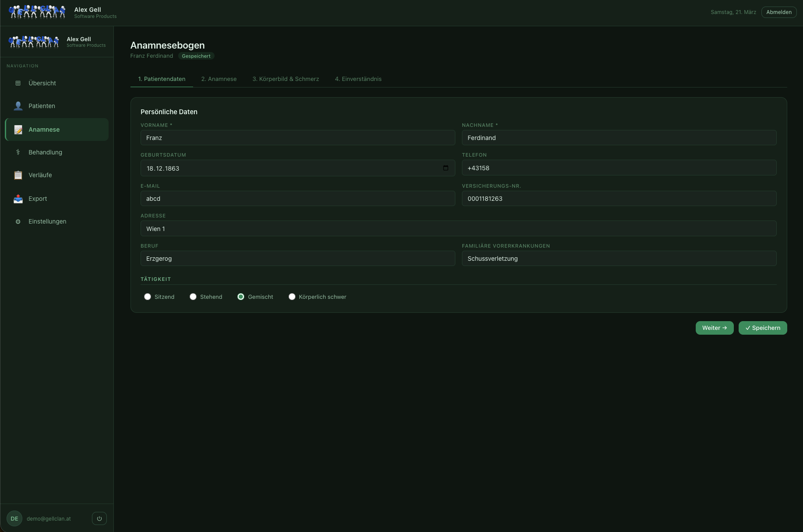Click the GellClan logo in top header
This screenshot has width=803, height=532.
pos(37,12)
